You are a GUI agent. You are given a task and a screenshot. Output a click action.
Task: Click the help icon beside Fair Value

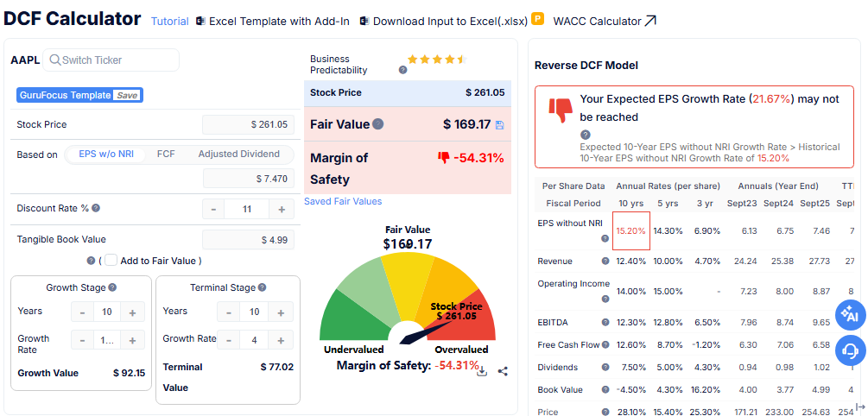pos(378,124)
